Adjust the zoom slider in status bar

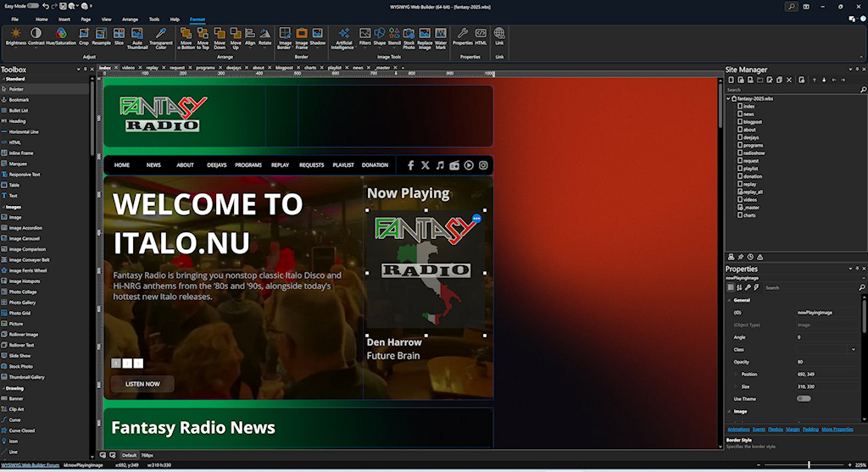click(809, 465)
